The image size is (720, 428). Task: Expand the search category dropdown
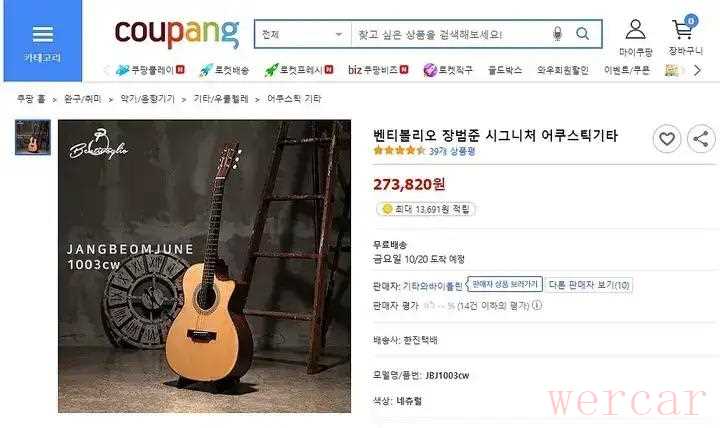tap(303, 34)
